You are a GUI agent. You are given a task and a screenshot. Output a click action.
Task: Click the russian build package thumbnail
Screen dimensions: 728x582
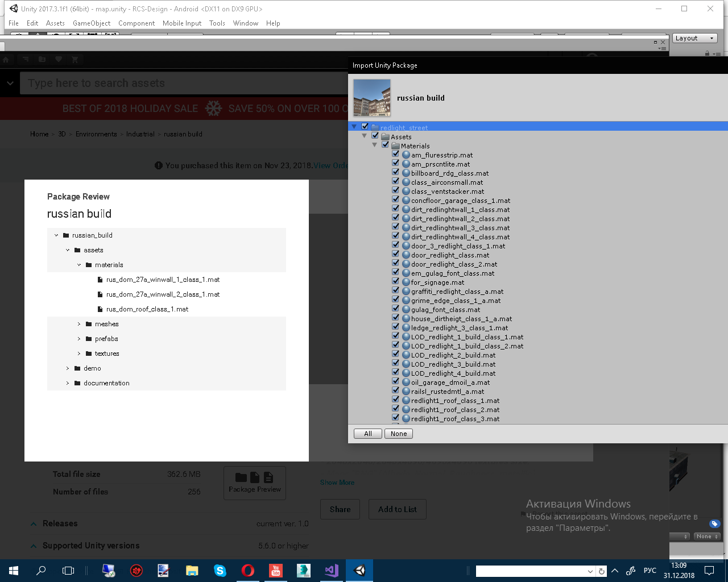tap(372, 98)
